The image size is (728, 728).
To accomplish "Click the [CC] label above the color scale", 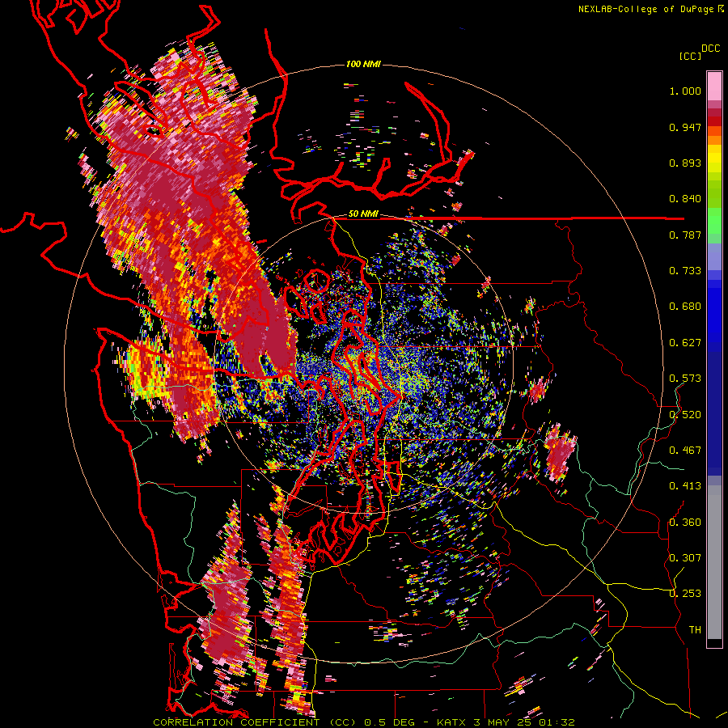I will [x=691, y=57].
